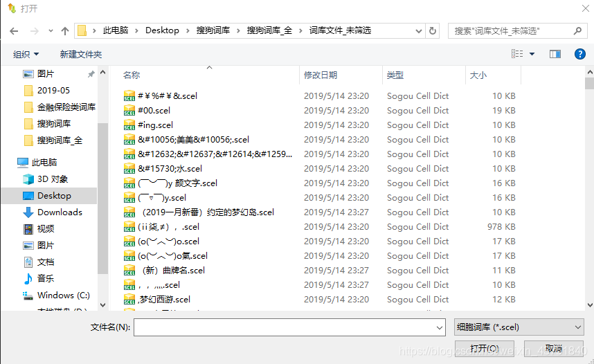Click scel icon of (新) 曲牌名.scel
Image resolution: width=594 pixels, height=364 pixels.
coord(129,271)
